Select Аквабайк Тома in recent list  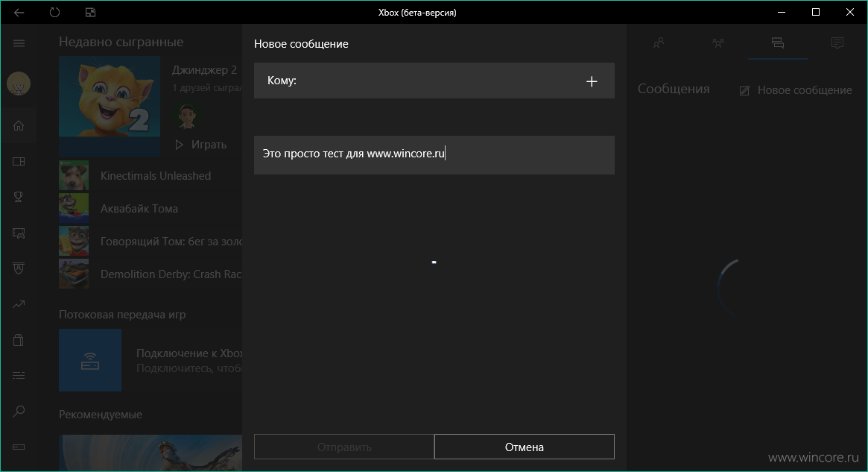[139, 209]
